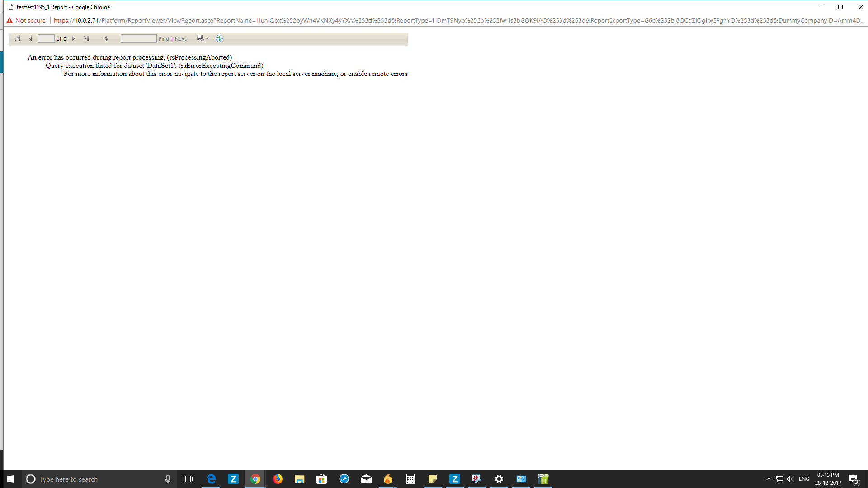Show hidden system tray icons
868x488 pixels.
[769, 479]
